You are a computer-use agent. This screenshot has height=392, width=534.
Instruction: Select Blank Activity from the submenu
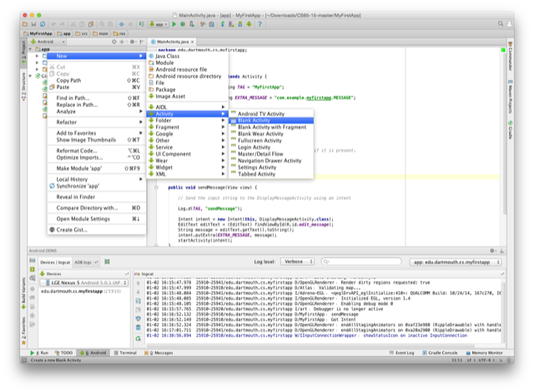point(271,120)
